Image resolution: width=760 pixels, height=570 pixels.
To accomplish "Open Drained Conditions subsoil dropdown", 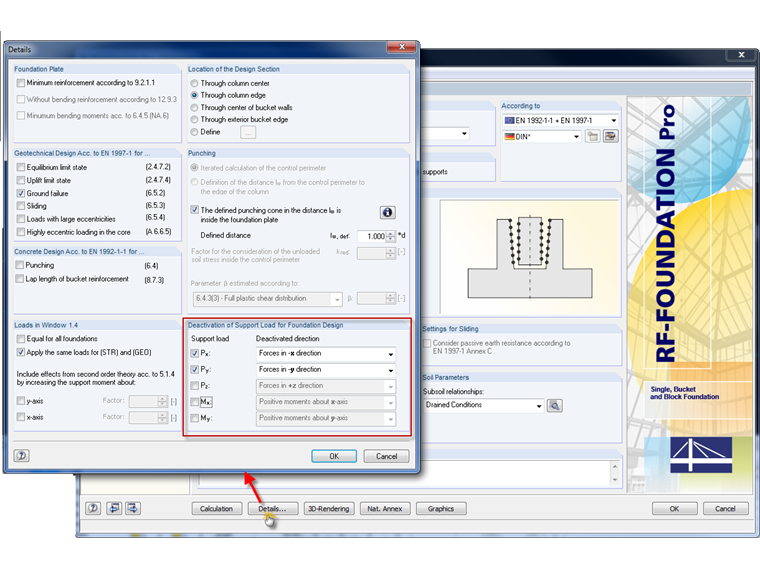I will [483, 405].
